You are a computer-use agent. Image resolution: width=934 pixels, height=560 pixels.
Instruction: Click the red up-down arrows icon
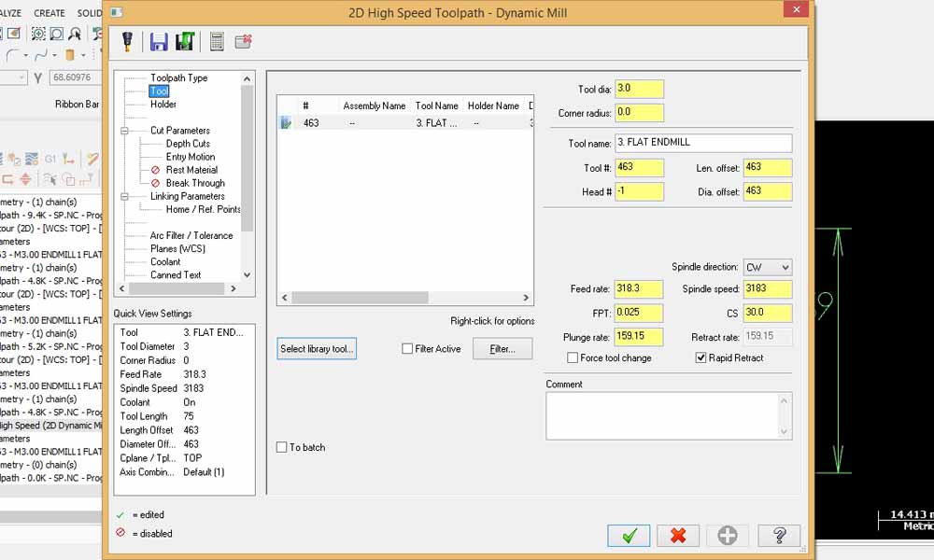click(x=25, y=178)
